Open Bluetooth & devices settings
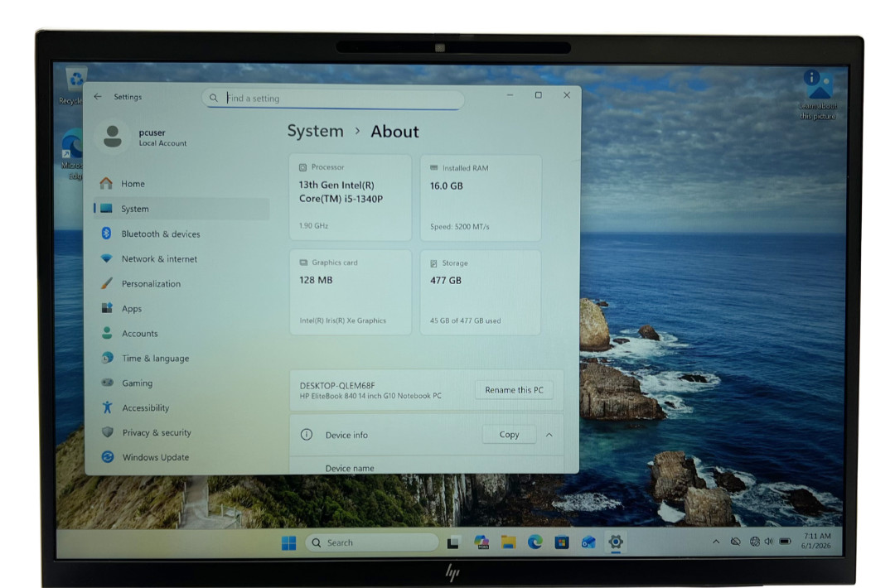The image size is (895, 588). pyautogui.click(x=181, y=234)
